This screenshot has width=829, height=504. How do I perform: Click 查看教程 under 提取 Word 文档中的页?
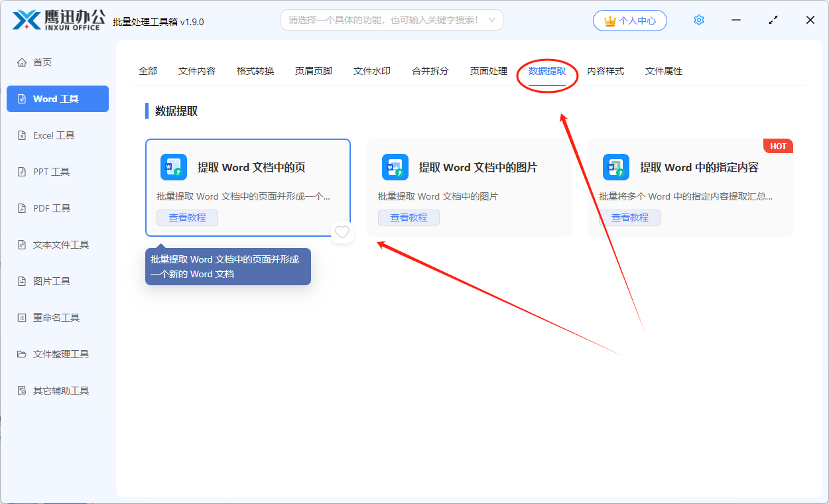pos(187,217)
